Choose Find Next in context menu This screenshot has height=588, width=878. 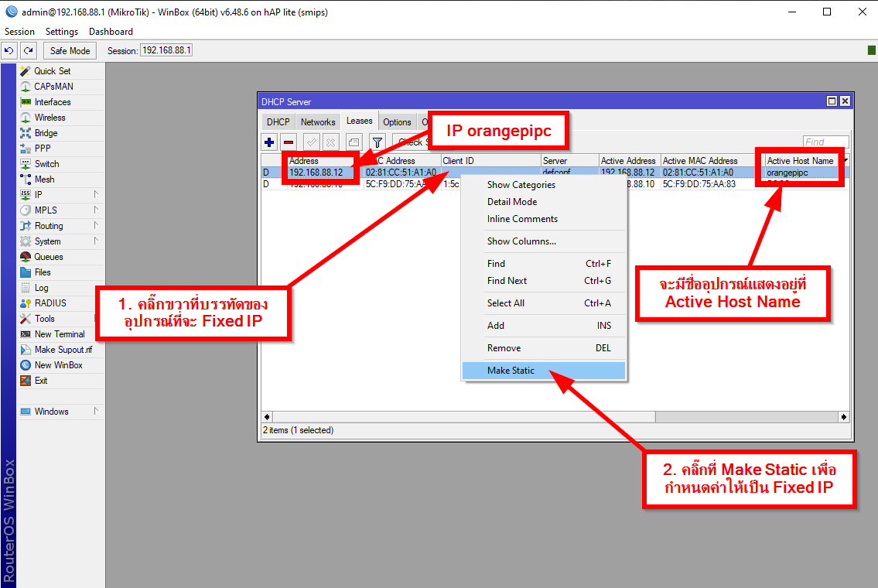(543, 281)
